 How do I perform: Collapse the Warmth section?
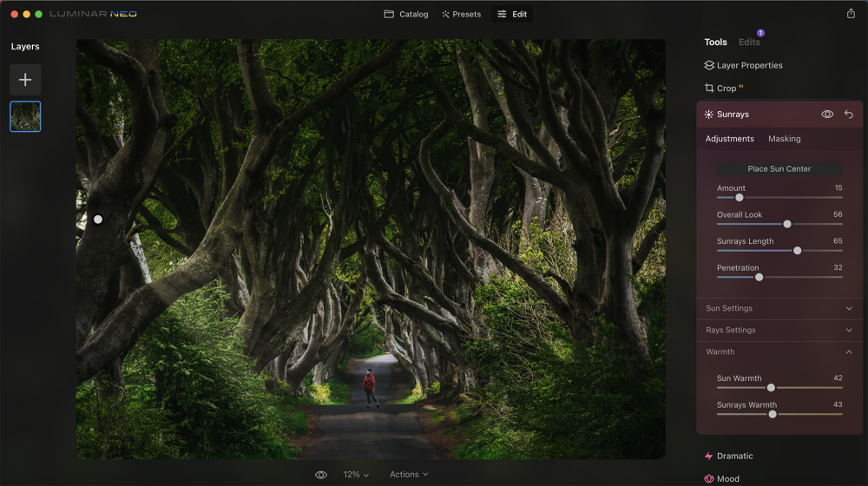779,351
